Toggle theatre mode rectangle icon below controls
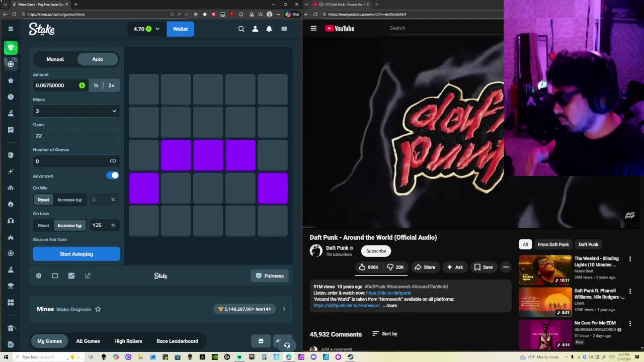The width and height of the screenshot is (644, 362). (x=55, y=276)
